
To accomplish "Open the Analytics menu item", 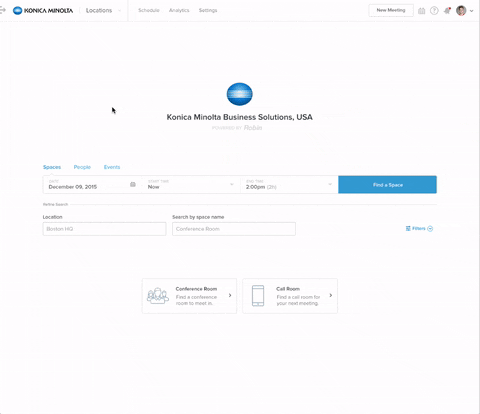I will (179, 10).
